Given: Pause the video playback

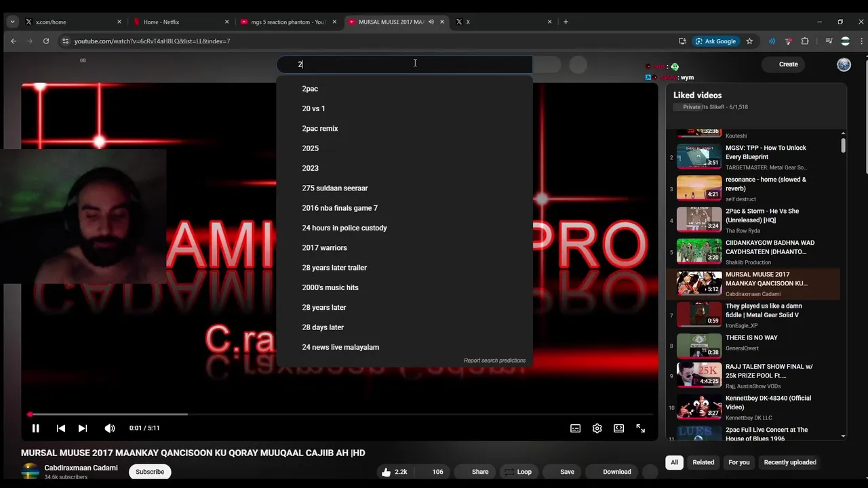Looking at the screenshot, I should click(35, 428).
